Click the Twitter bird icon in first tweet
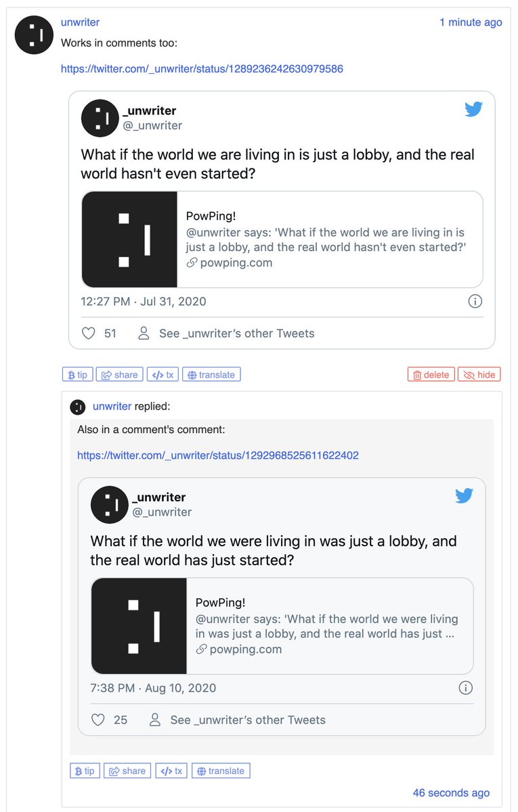This screenshot has height=812, width=518. coord(473,109)
